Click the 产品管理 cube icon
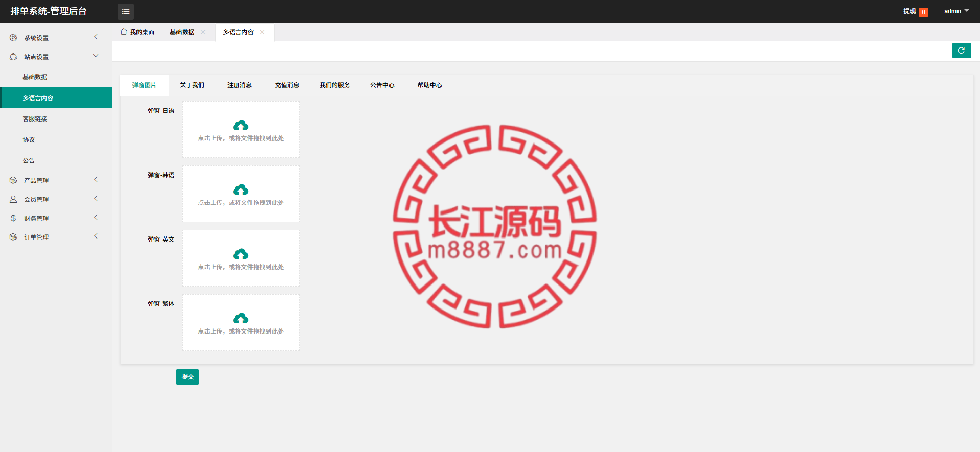980x452 pixels. click(13, 180)
